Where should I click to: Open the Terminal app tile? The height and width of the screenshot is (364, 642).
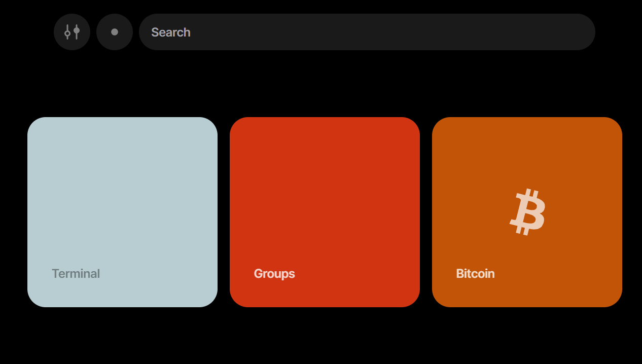(x=123, y=211)
